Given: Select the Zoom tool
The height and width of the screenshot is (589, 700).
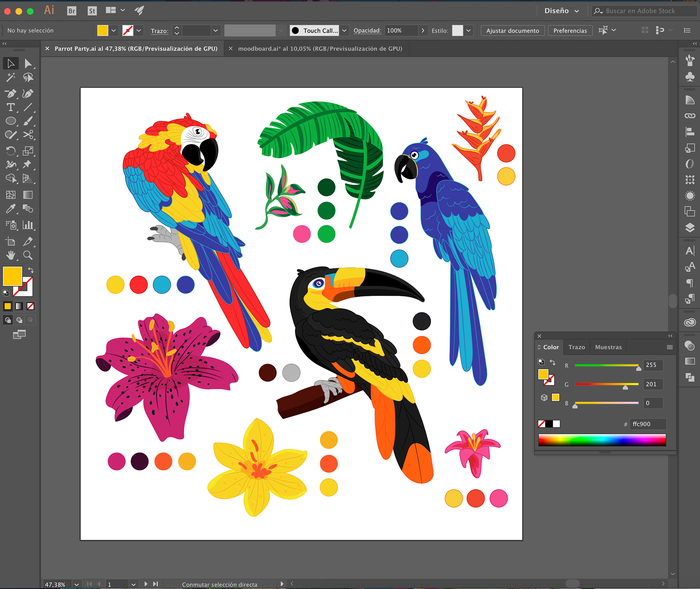Looking at the screenshot, I should [x=28, y=255].
